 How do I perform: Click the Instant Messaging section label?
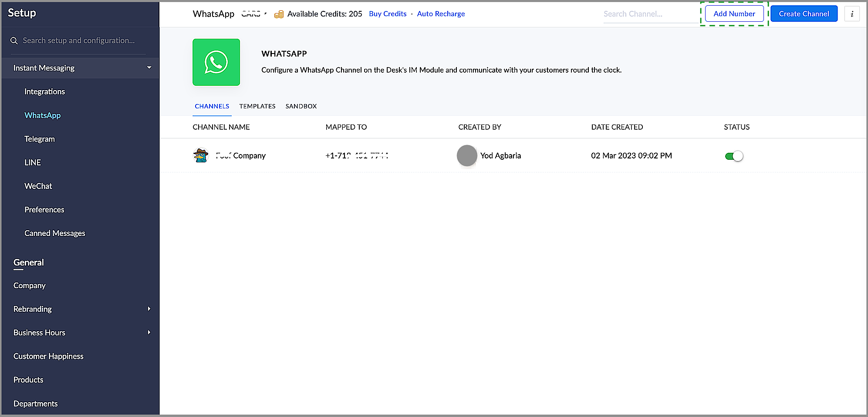click(44, 68)
